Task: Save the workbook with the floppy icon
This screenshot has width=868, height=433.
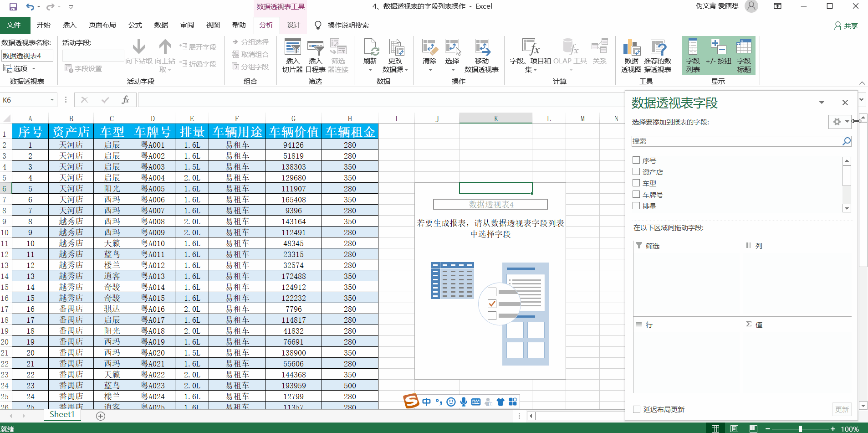Action: [13, 7]
